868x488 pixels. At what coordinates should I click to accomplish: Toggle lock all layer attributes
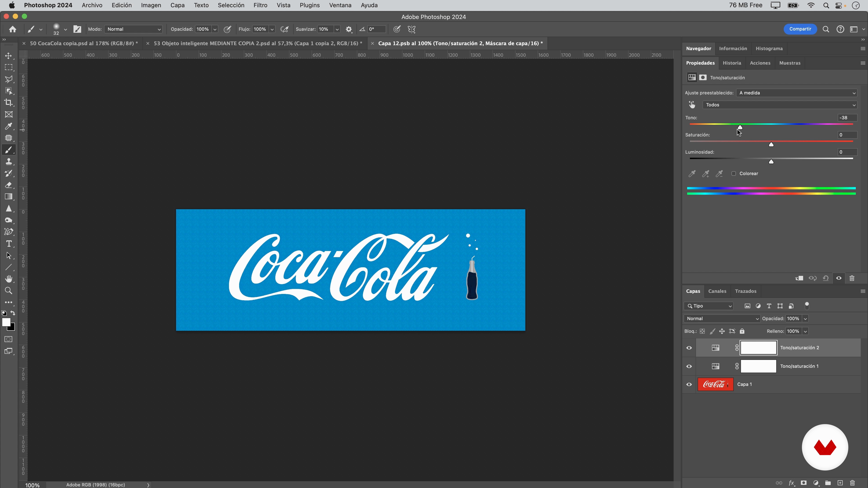coord(742,331)
